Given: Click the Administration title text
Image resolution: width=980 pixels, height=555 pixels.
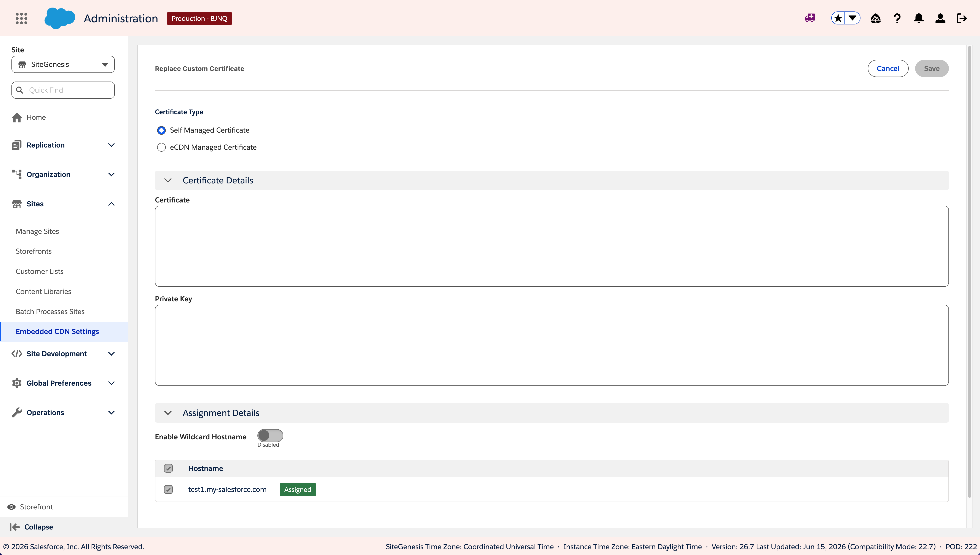Looking at the screenshot, I should click(121, 18).
